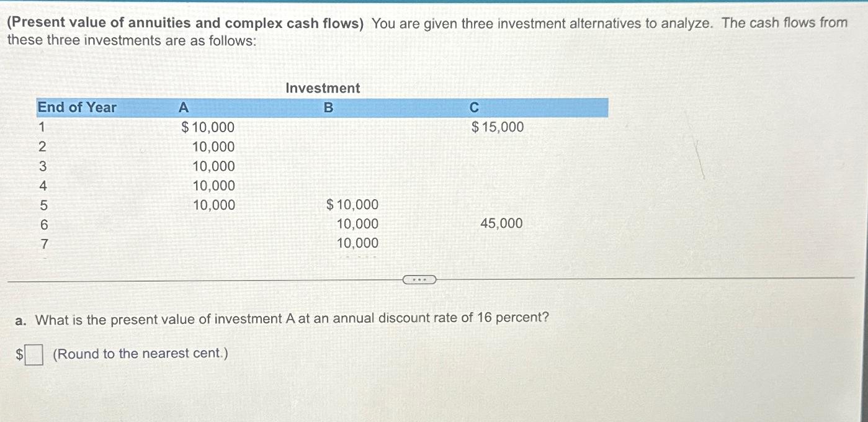
Task: Click the 45,000 value in year 6
Action: pos(501,223)
